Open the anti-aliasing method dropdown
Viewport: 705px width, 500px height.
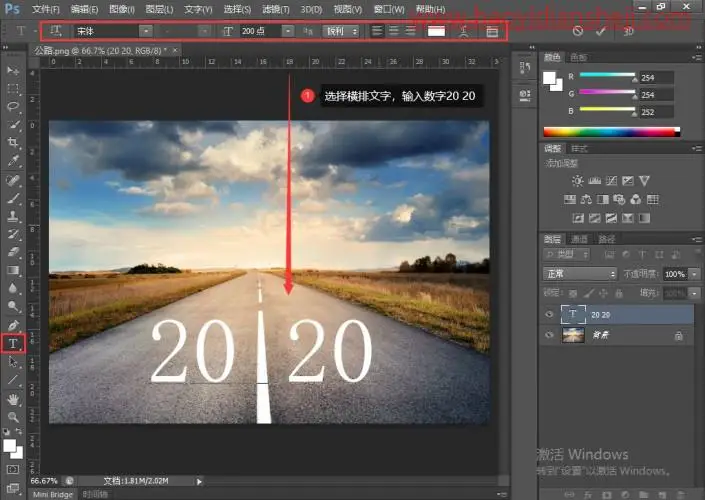tap(341, 31)
